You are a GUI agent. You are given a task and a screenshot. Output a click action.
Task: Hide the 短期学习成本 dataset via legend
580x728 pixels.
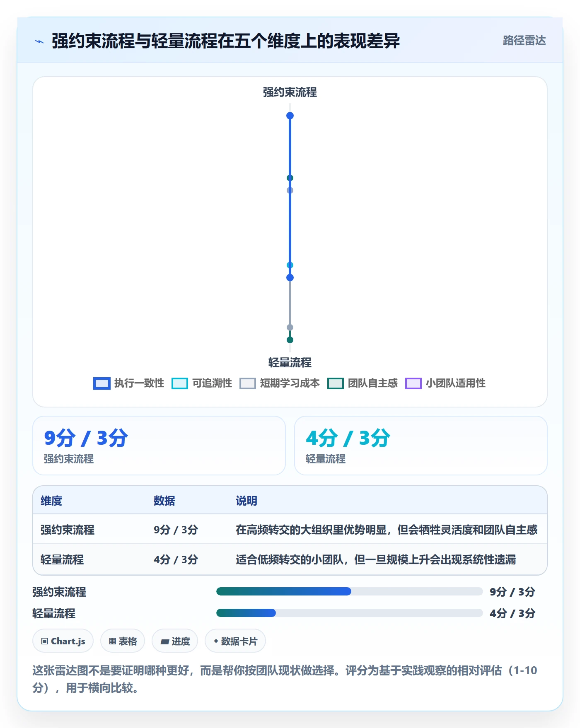(280, 383)
